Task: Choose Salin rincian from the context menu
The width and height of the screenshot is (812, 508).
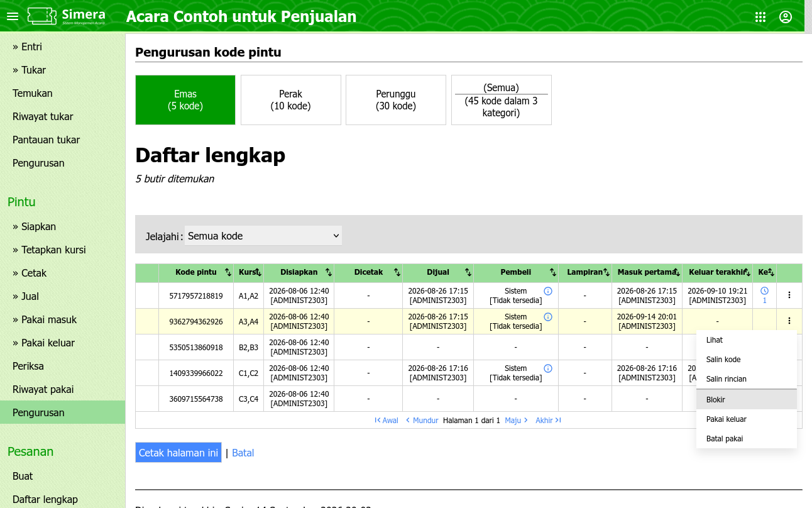Action: [x=747, y=379]
